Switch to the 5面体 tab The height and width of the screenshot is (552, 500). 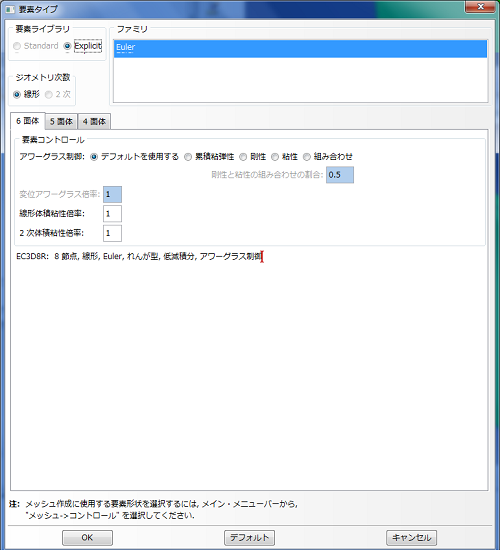coord(61,121)
